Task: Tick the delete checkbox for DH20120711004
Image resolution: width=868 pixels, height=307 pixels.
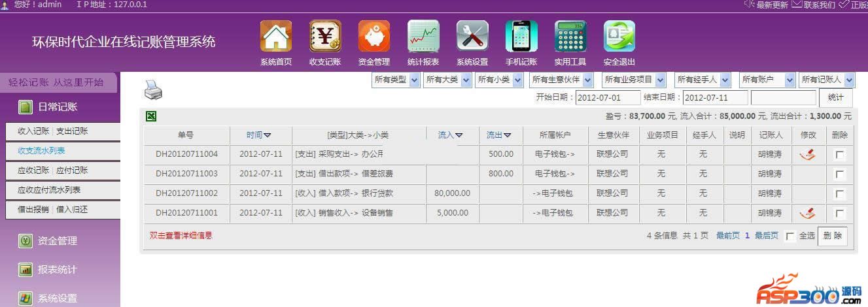Action: tap(841, 155)
